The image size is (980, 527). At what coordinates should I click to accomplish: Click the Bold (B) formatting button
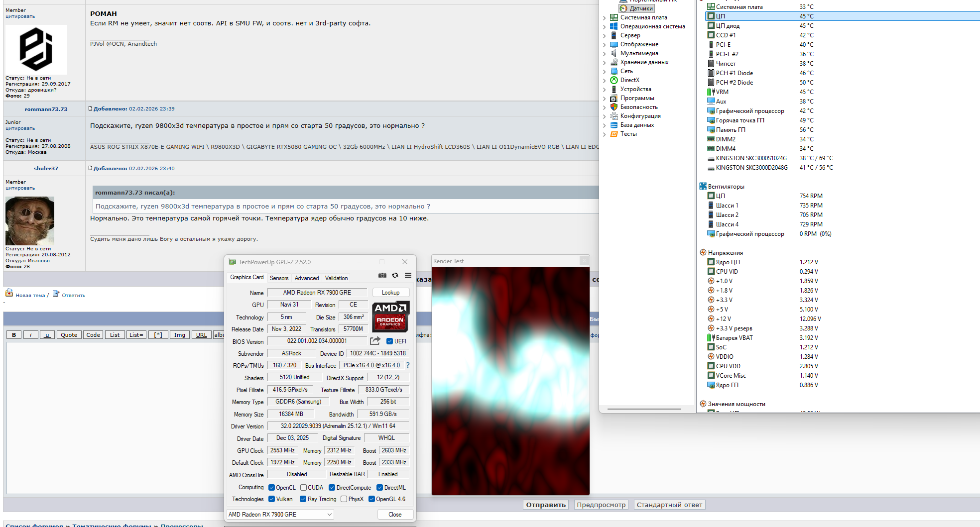(14, 335)
